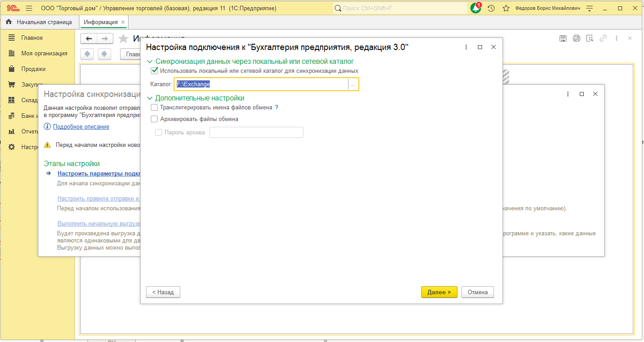This screenshot has width=644, height=342.
Task: Go forward with the right arrow button
Action: [105, 39]
